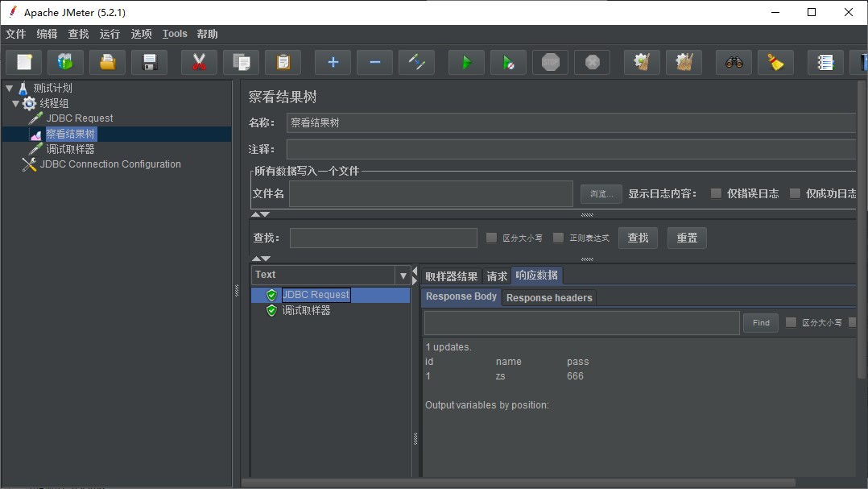The height and width of the screenshot is (489, 868).
Task: Open the 文件 menu
Action: point(15,34)
